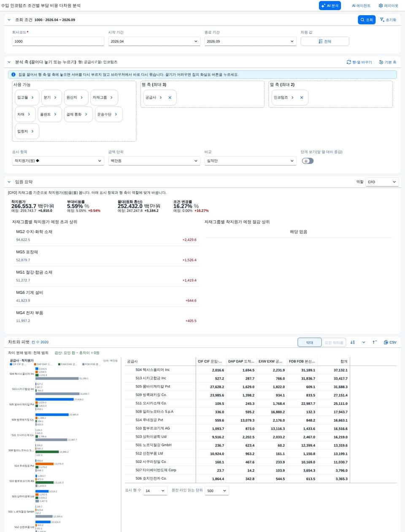Open the 표시 항목 dropdown

coord(58,161)
